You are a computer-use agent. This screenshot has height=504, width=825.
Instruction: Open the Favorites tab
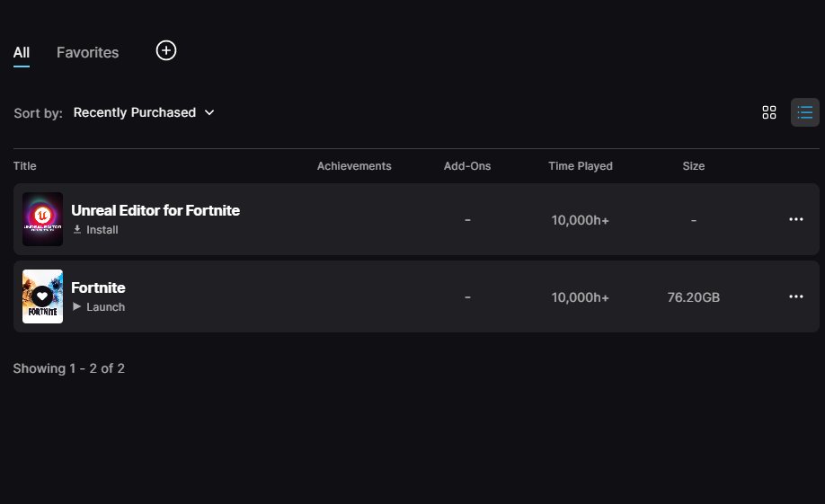click(x=87, y=52)
